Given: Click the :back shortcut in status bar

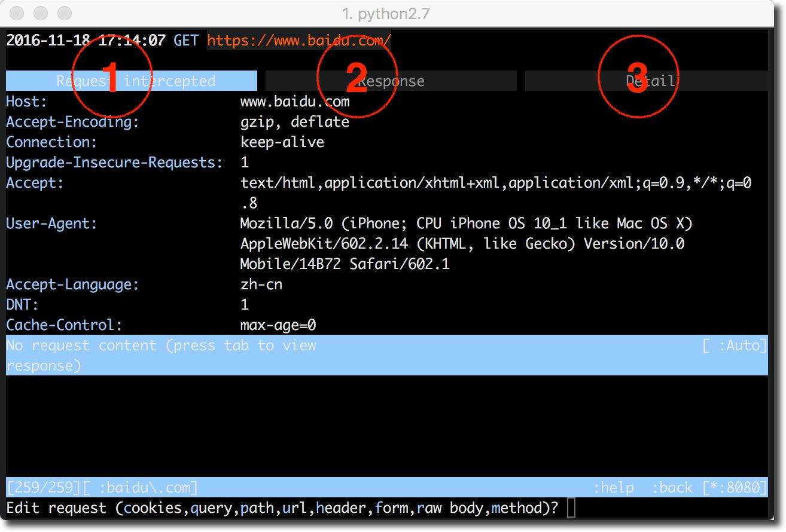Looking at the screenshot, I should pyautogui.click(x=672, y=488).
